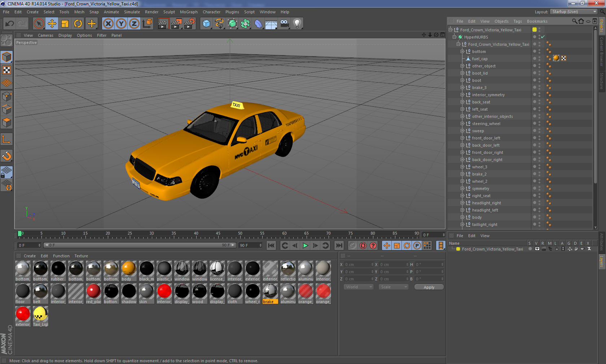Jump to the start of animation
606x364 pixels.
(x=271, y=245)
